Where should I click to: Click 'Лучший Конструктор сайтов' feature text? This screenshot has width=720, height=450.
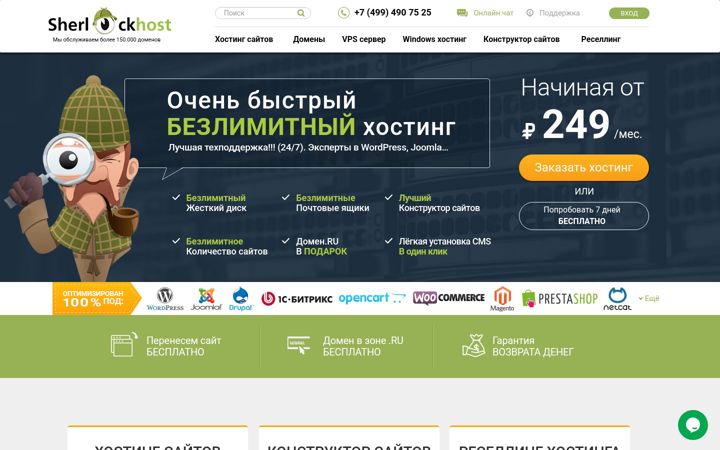click(439, 203)
